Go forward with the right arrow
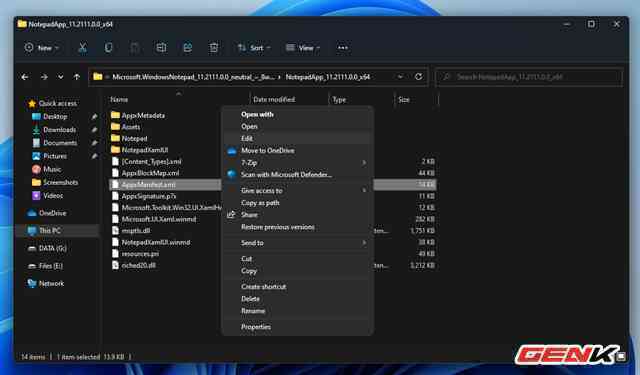 44,77
